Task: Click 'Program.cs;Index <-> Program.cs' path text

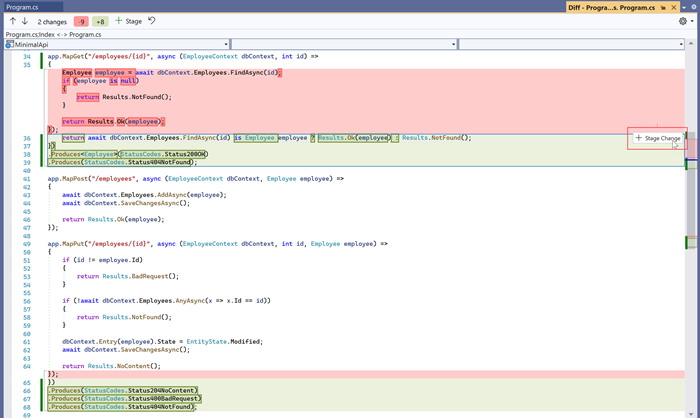Action: pos(53,34)
